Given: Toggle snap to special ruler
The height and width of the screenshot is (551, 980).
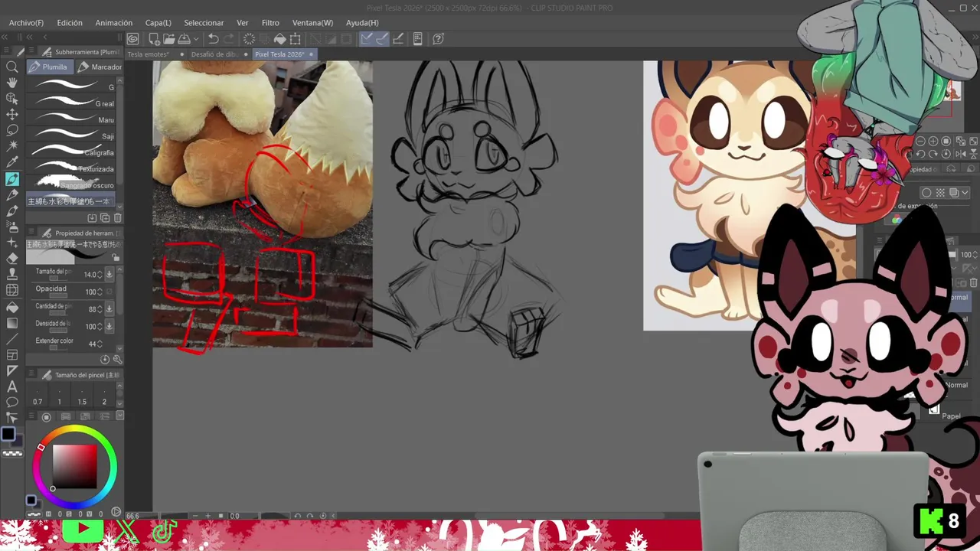Looking at the screenshot, I should click(x=381, y=38).
